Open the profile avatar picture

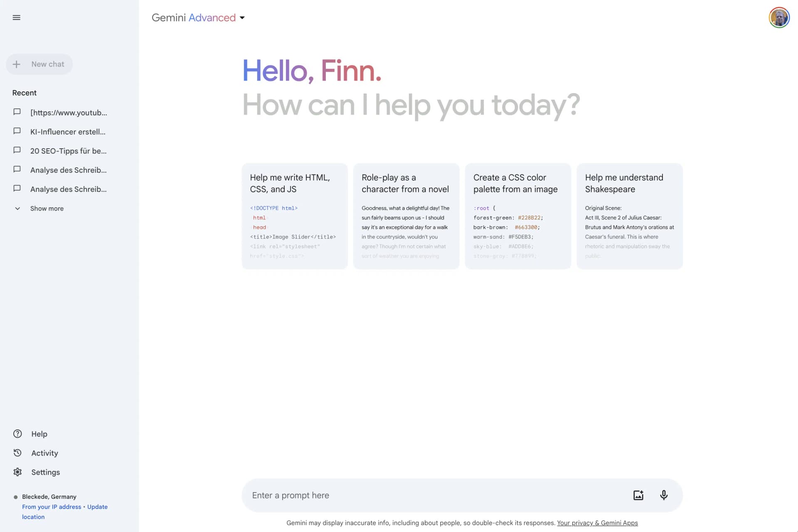779,17
